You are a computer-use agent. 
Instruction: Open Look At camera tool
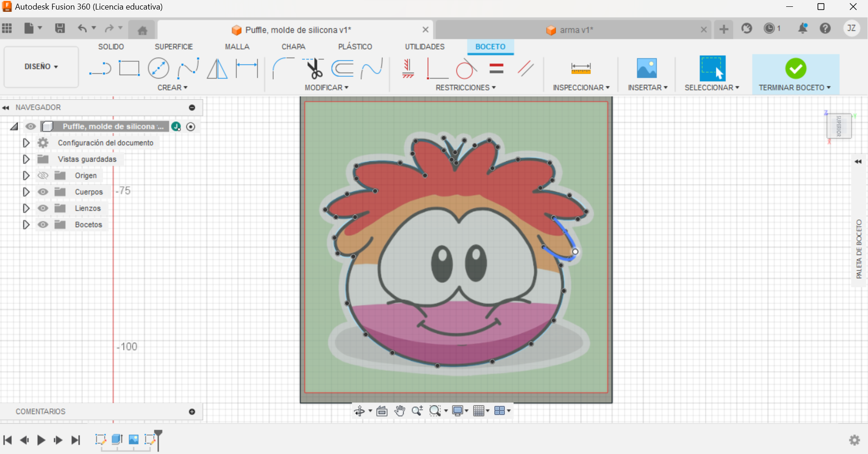tap(382, 411)
